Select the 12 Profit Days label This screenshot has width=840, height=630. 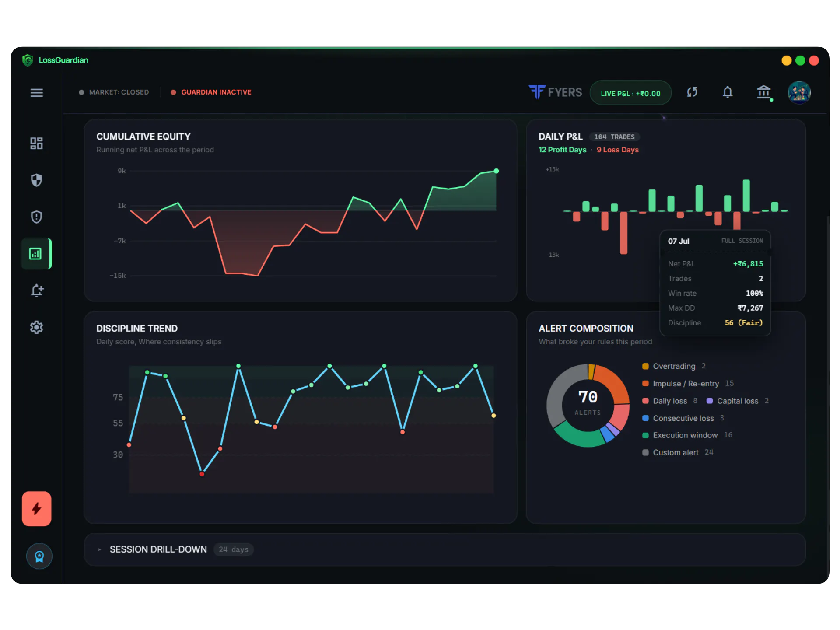pyautogui.click(x=562, y=150)
